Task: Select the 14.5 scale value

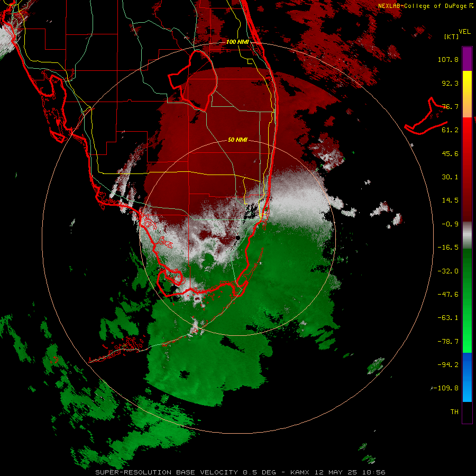Action: click(x=450, y=200)
